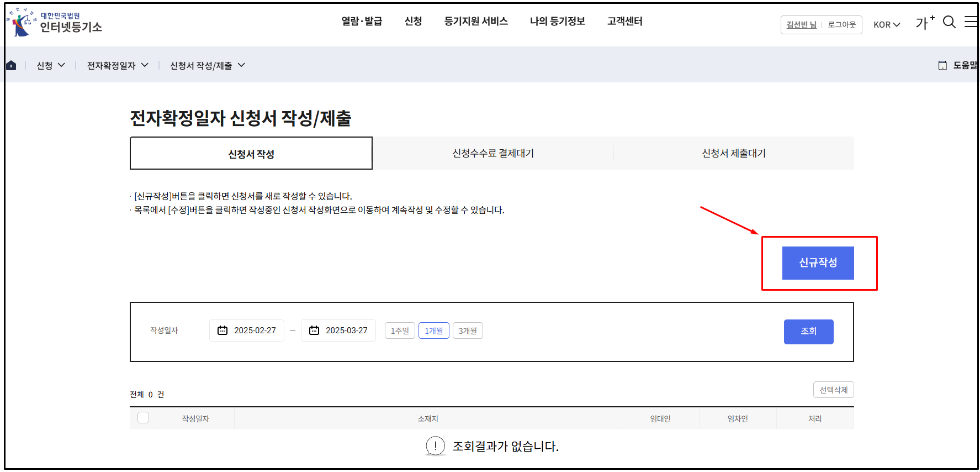This screenshot has width=980, height=472.
Task: Open the 신청 top menu
Action: pyautogui.click(x=413, y=21)
